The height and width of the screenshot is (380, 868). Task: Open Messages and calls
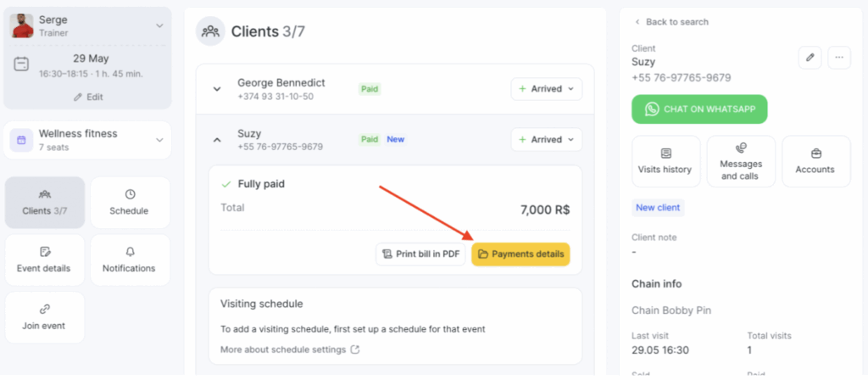click(x=741, y=161)
